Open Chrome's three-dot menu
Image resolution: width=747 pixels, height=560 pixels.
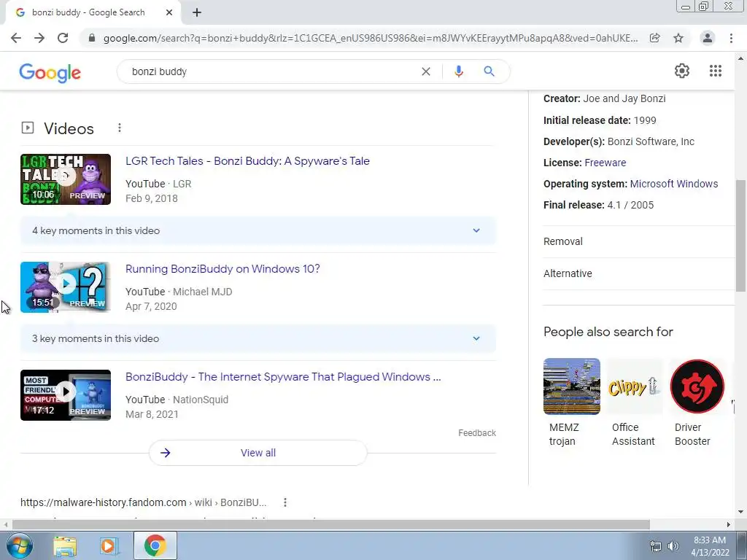(x=731, y=38)
